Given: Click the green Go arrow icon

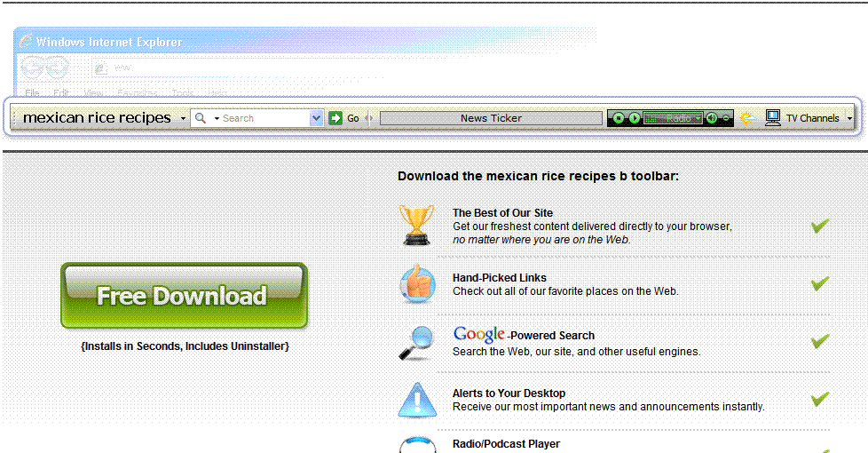Looking at the screenshot, I should 335,118.
